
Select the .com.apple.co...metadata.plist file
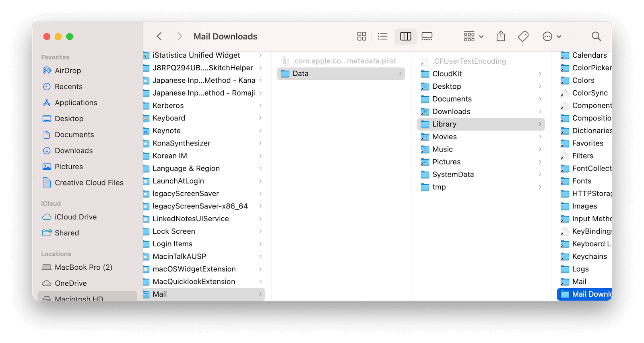point(341,61)
